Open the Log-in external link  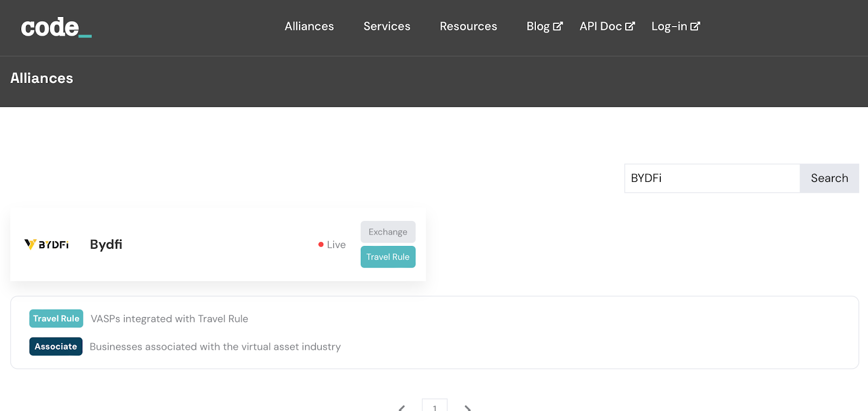pos(676,26)
